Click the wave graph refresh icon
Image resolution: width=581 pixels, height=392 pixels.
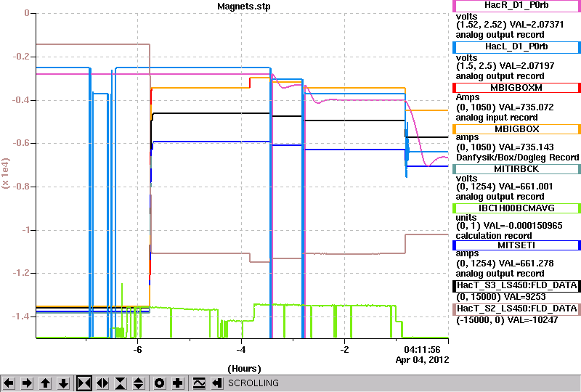pyautogui.click(x=199, y=383)
